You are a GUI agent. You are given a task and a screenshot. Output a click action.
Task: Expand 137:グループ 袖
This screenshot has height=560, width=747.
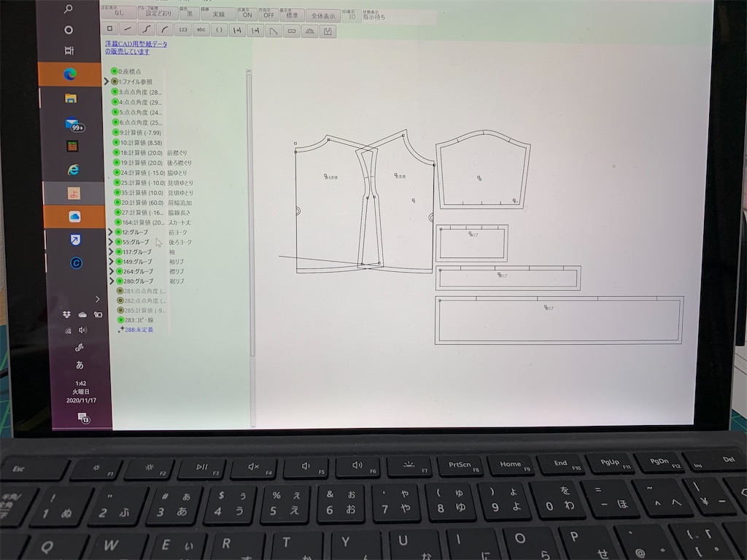111,252
